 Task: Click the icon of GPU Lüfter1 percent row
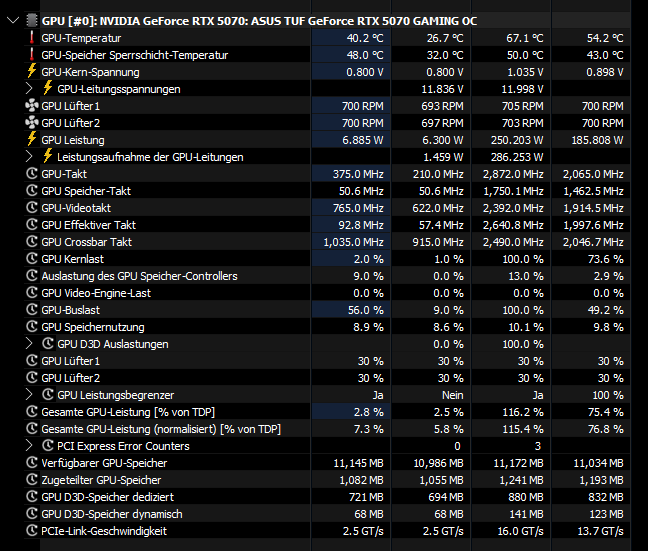click(x=32, y=360)
